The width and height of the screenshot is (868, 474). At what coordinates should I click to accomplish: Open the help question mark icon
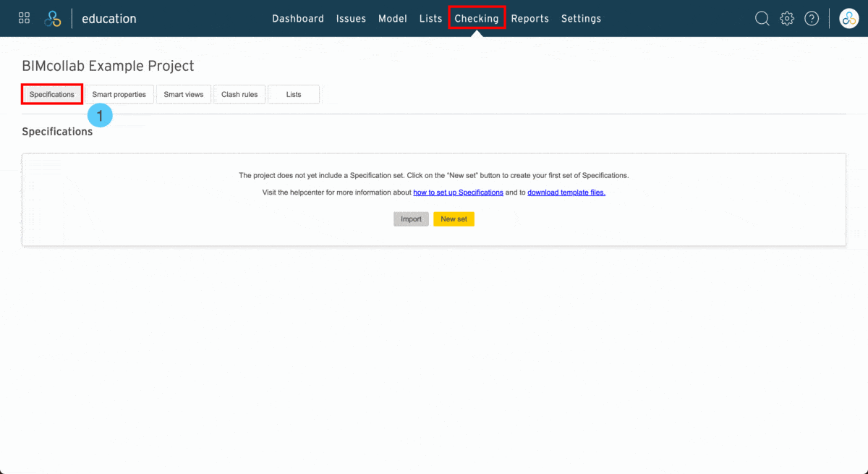tap(811, 18)
